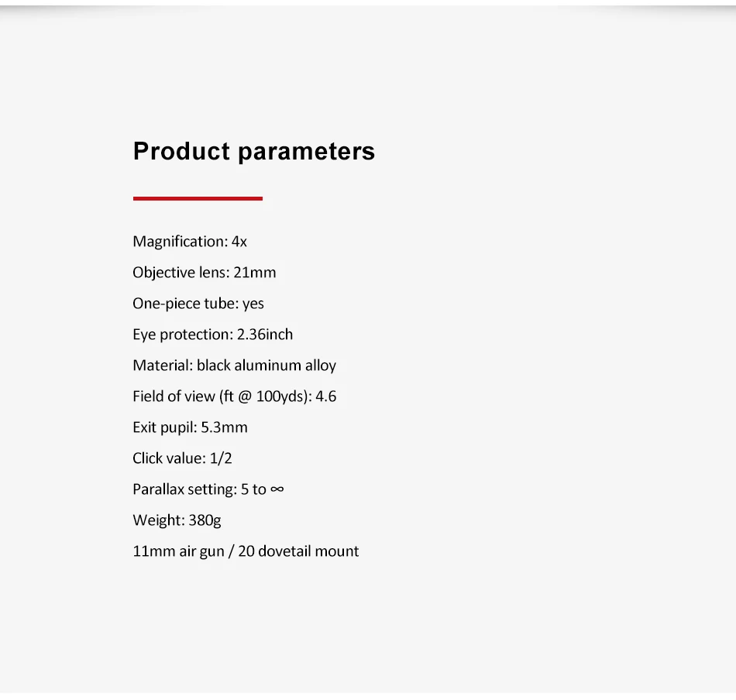Screen dimensions: 736x700
Task: Select the Magnification: 4x line
Action: (190, 241)
